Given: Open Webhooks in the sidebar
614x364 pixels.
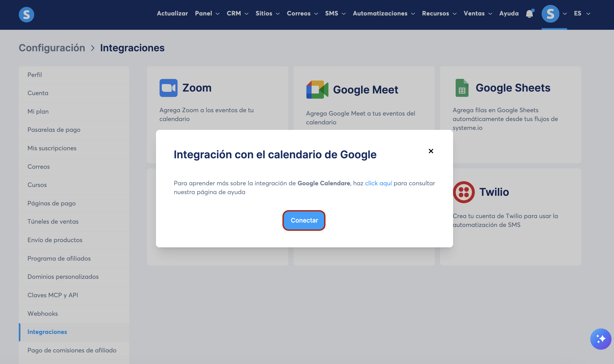Looking at the screenshot, I should (74, 314).
